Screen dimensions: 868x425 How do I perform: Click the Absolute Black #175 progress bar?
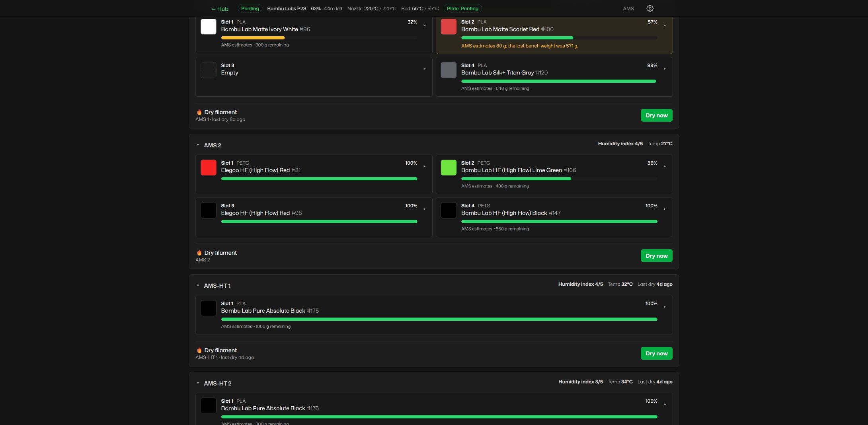[439, 319]
